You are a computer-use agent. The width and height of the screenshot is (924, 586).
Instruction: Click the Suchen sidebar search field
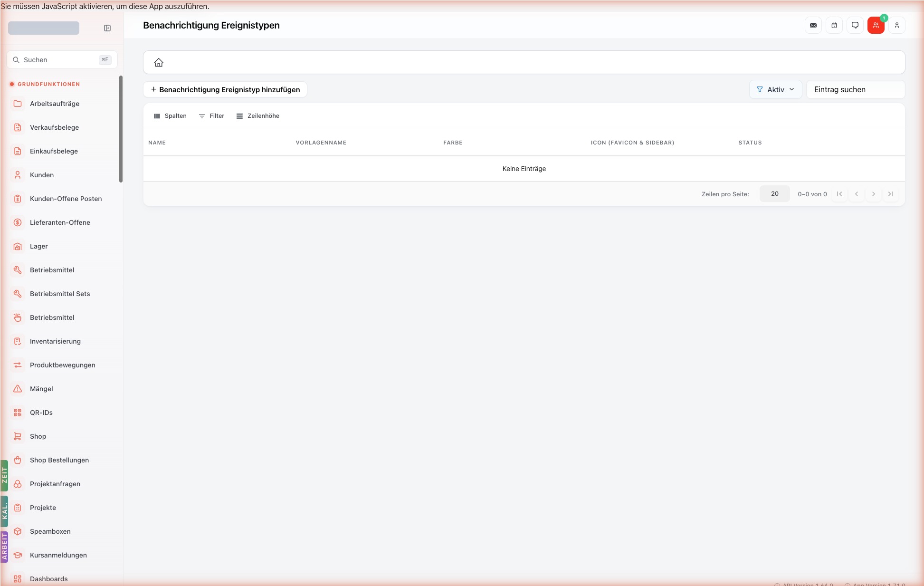click(62, 60)
